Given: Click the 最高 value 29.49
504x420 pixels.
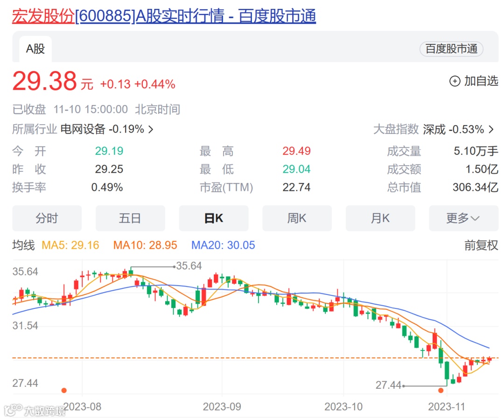Looking at the screenshot, I should point(297,151).
